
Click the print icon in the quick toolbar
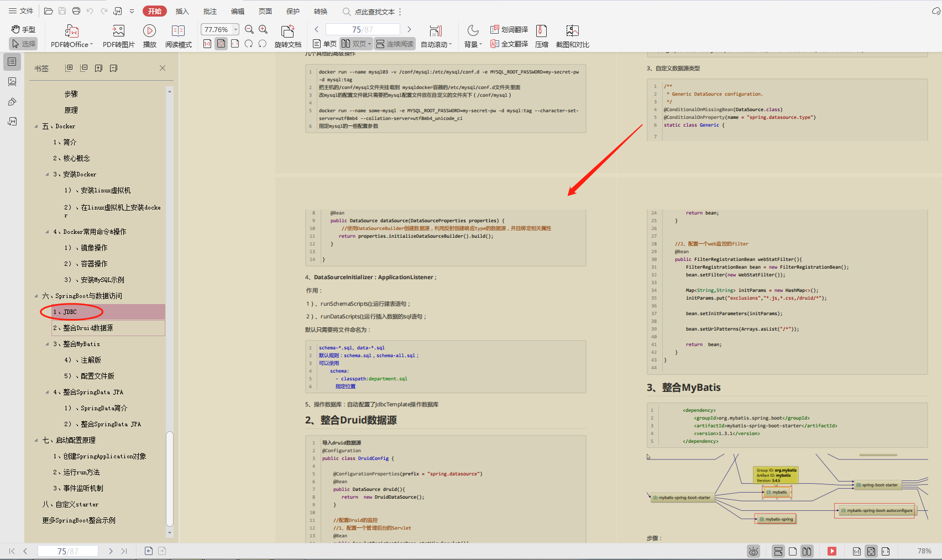pos(76,11)
